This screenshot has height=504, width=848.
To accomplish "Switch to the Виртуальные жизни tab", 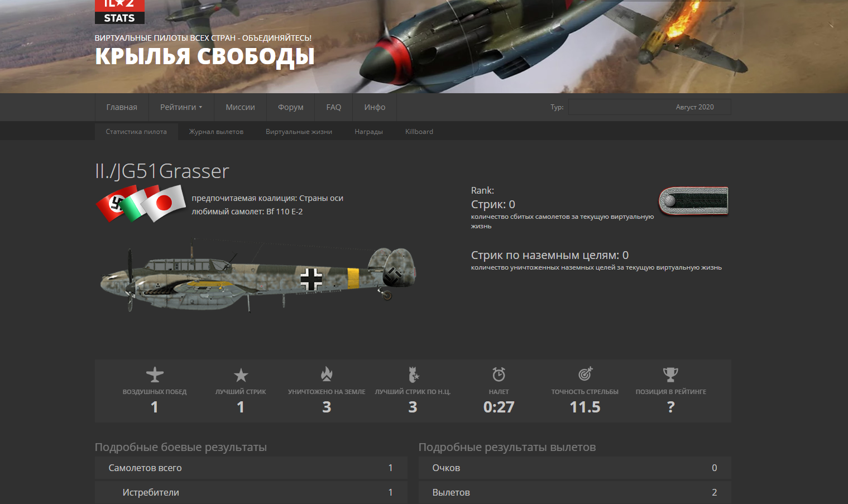I will pos(299,132).
